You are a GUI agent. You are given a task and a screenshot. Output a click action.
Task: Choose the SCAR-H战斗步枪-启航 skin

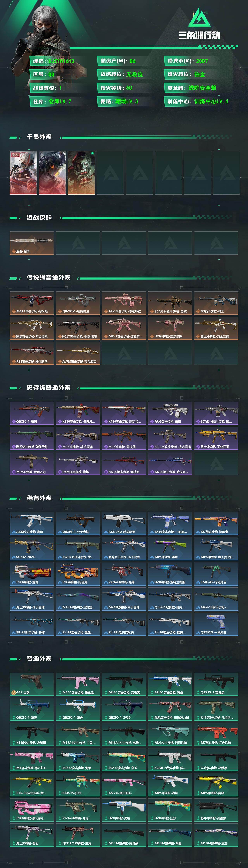170,303
